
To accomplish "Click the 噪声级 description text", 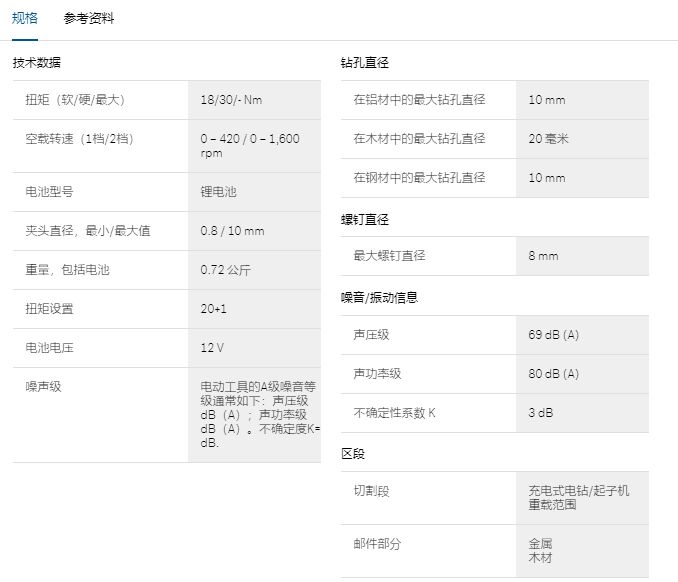I will [258, 414].
